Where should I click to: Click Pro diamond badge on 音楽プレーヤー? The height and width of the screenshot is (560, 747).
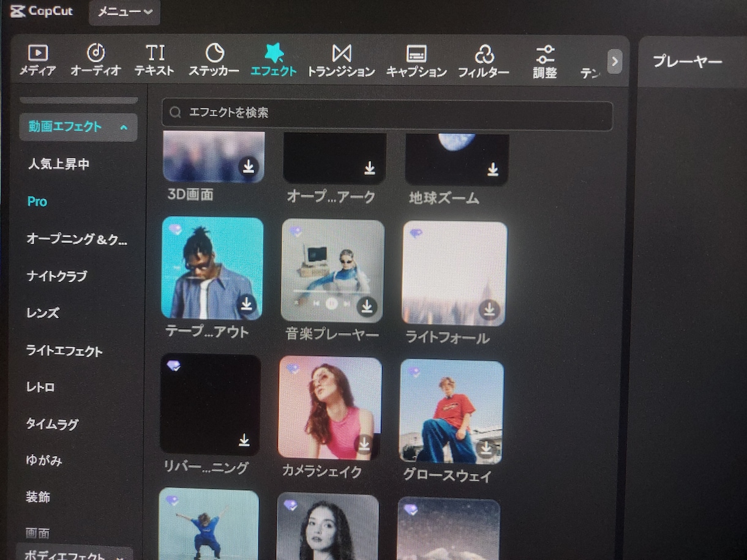click(x=296, y=232)
